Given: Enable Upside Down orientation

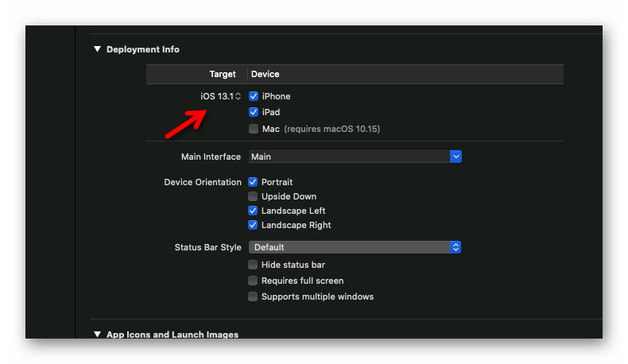Looking at the screenshot, I should (x=254, y=196).
